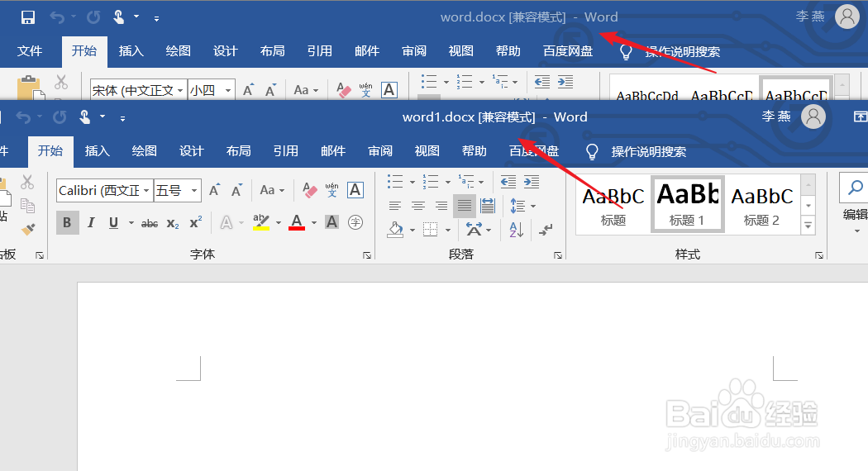Open font color dropdown arrow in word1.docx
This screenshot has height=471, width=868.
314,223
